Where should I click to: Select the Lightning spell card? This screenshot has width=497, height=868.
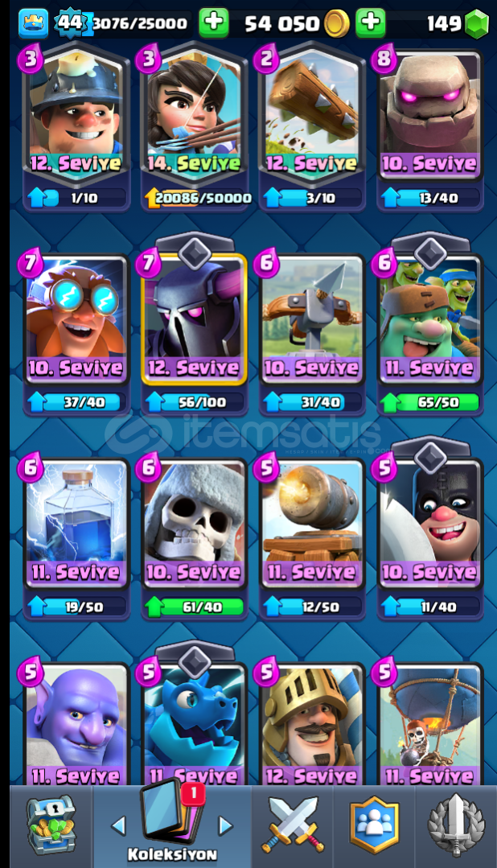pos(76,525)
